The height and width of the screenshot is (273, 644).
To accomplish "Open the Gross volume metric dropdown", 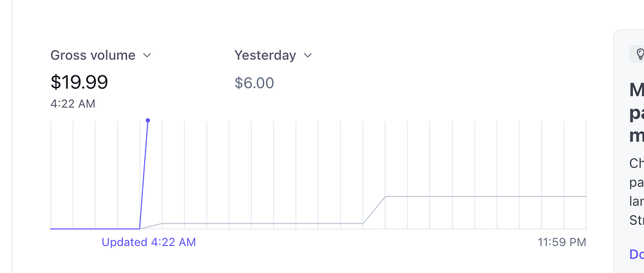I will (93, 55).
